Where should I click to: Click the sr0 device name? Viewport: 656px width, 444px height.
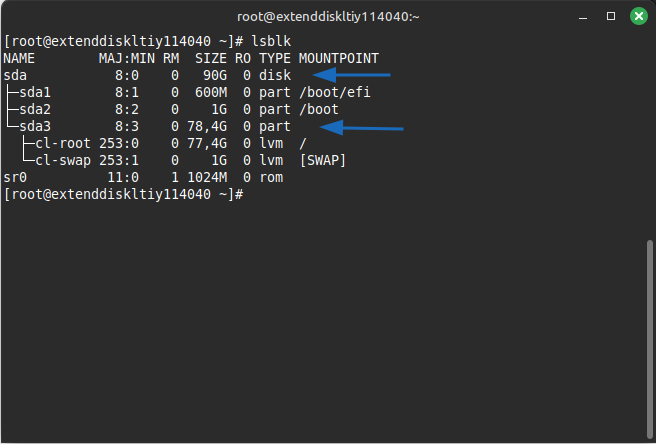click(16, 177)
